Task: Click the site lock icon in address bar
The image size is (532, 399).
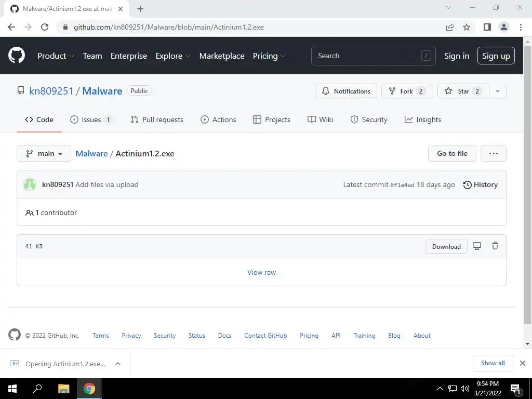Action: pos(65,27)
